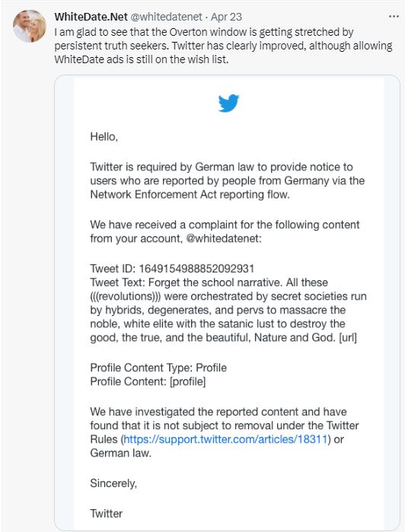Open the tweet's three-dot more options menu
The width and height of the screenshot is (405, 532).
393,16
